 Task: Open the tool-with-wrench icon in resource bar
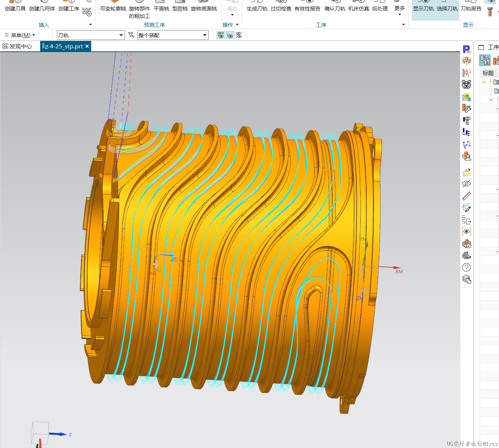click(467, 108)
